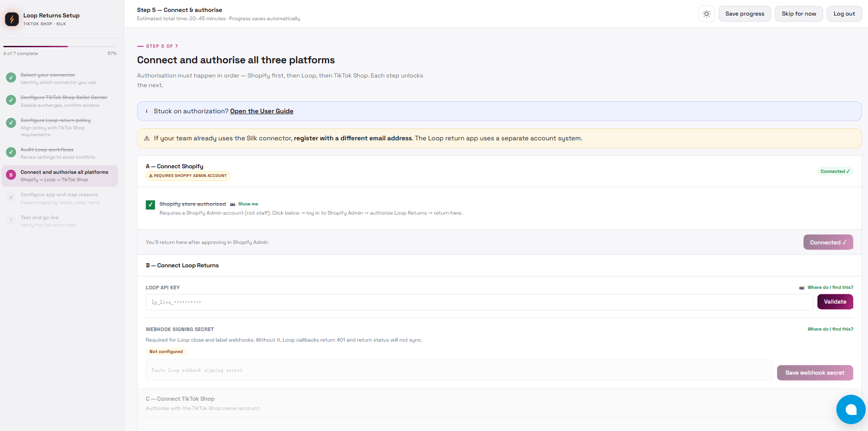Go to Configure TikTok Shop Seller Center step
Image resolution: width=868 pixels, height=431 pixels.
[x=60, y=101]
